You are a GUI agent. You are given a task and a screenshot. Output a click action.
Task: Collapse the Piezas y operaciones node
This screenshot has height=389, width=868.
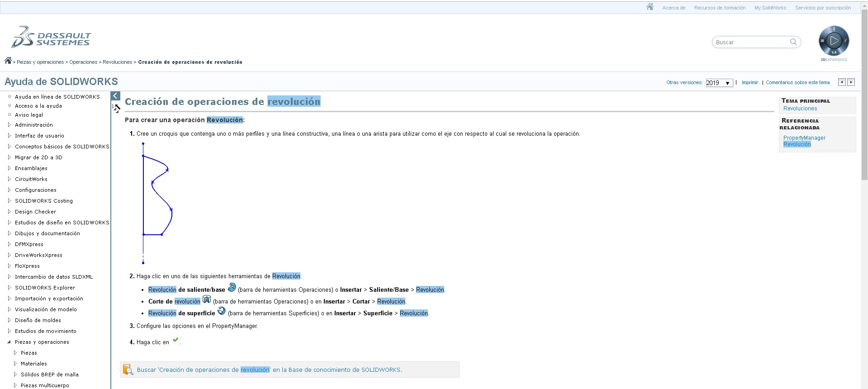(9, 342)
